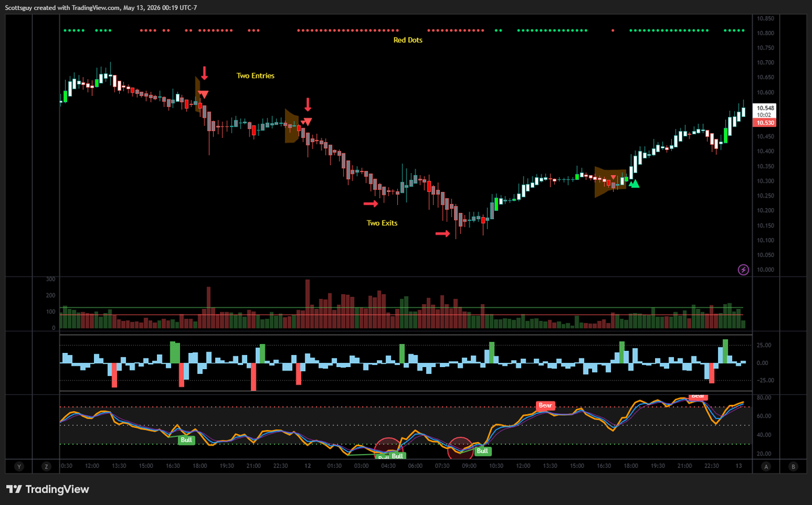Click the Bull label near 10:30 in the oscillator pane
Screen dimensions: 812x505
(x=482, y=451)
